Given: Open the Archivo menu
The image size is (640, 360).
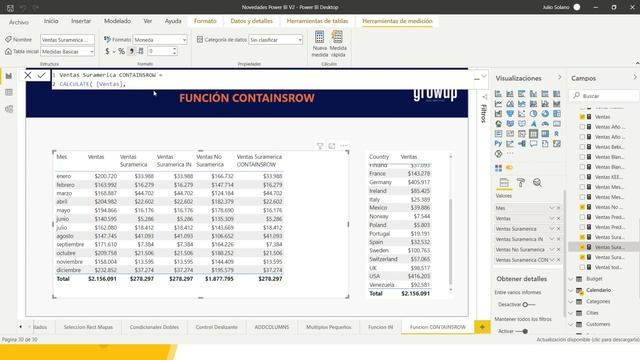Looking at the screenshot, I should [x=19, y=22].
